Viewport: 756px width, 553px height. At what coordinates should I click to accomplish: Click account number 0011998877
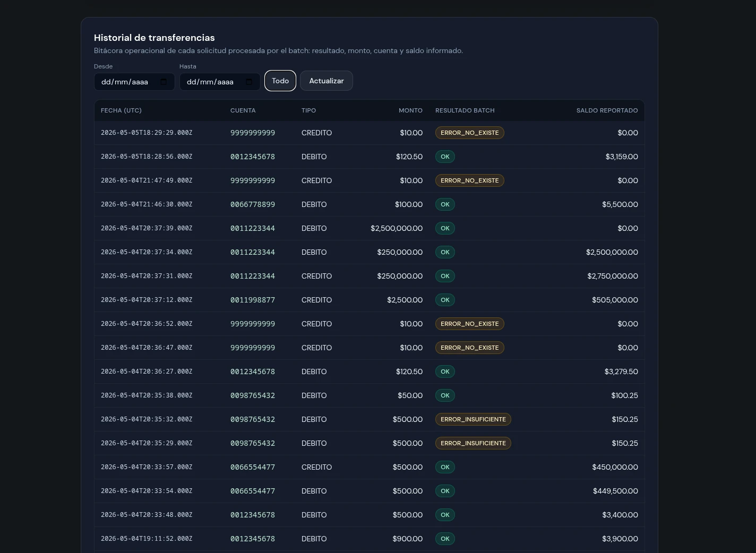point(253,300)
